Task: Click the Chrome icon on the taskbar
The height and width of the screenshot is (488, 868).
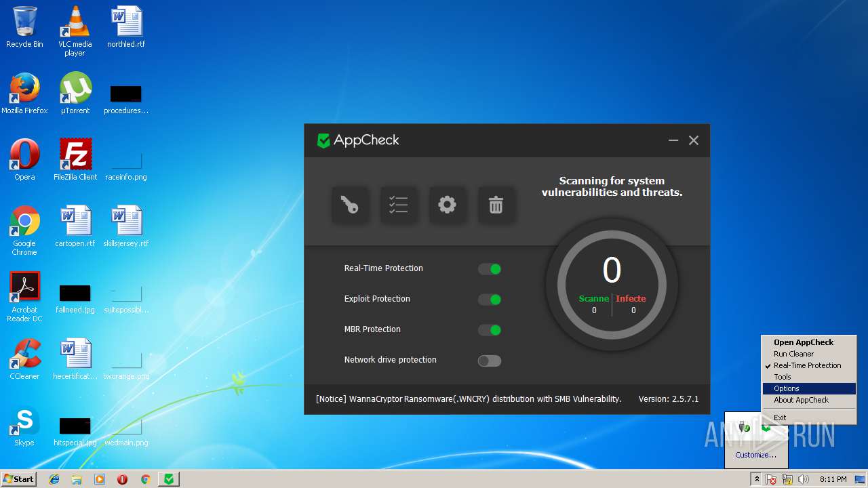Action: coord(145,479)
